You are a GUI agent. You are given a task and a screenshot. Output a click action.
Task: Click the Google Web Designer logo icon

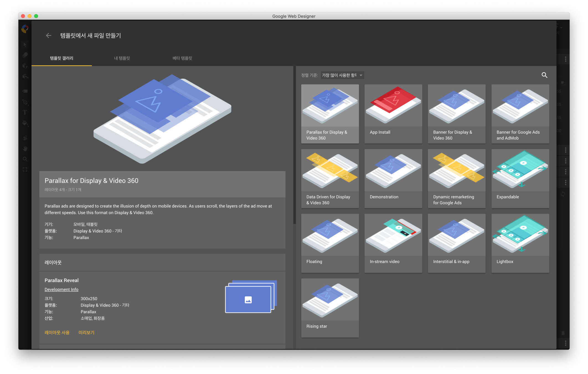click(x=25, y=29)
